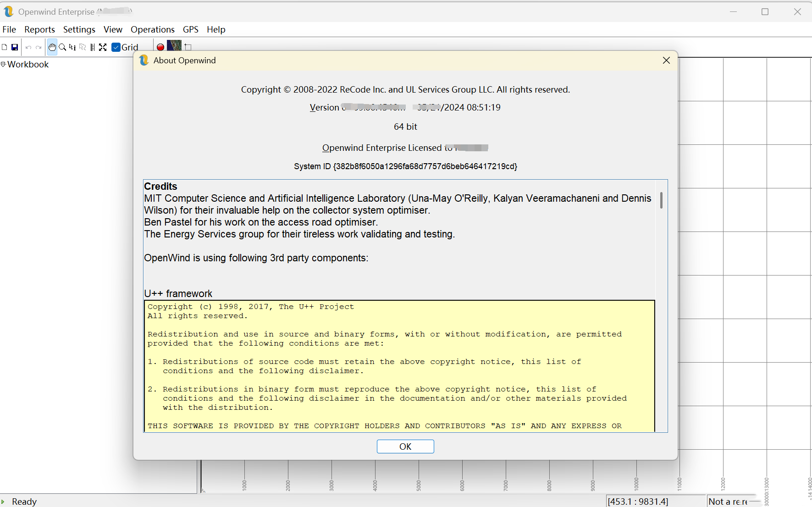Open the File menu
Screen dimensions: 812x507
[x=9, y=29]
